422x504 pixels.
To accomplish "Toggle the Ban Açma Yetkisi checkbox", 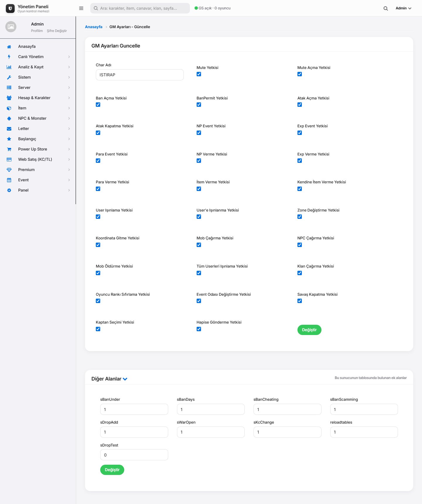I will 98,105.
